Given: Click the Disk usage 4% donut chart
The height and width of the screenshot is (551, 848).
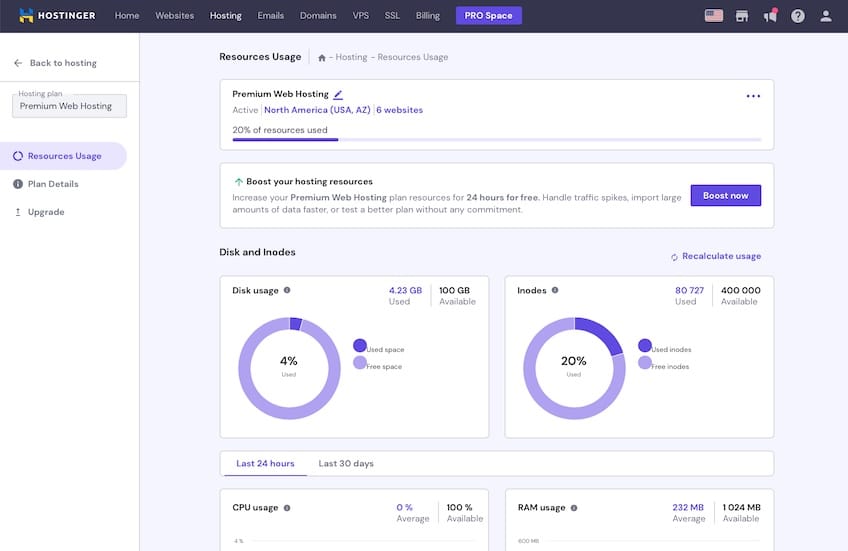Looking at the screenshot, I should point(289,368).
